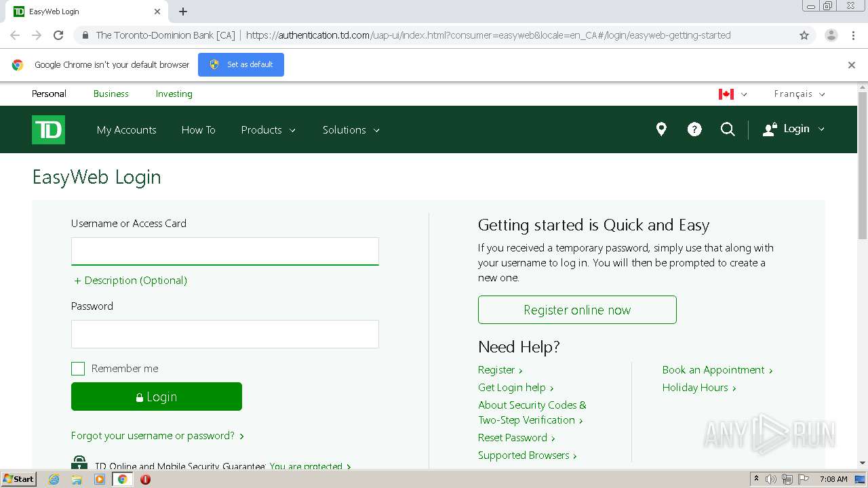
Task: Open the help question mark icon
Action: [694, 129]
